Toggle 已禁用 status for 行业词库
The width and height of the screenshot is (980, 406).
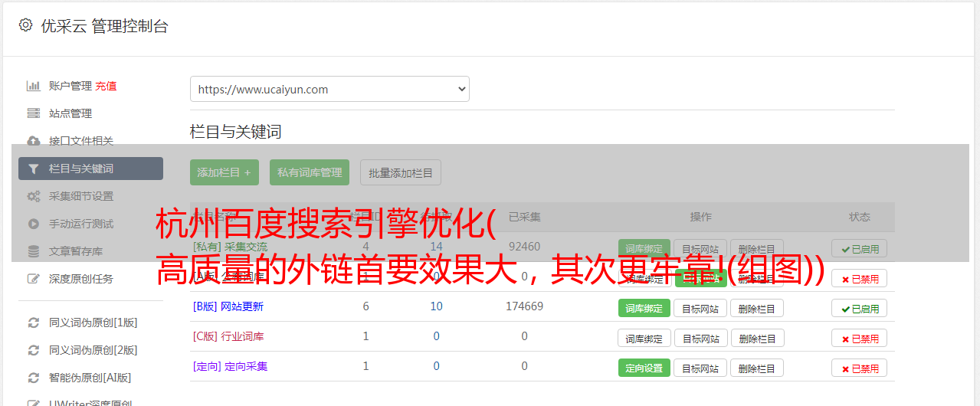[x=860, y=338]
